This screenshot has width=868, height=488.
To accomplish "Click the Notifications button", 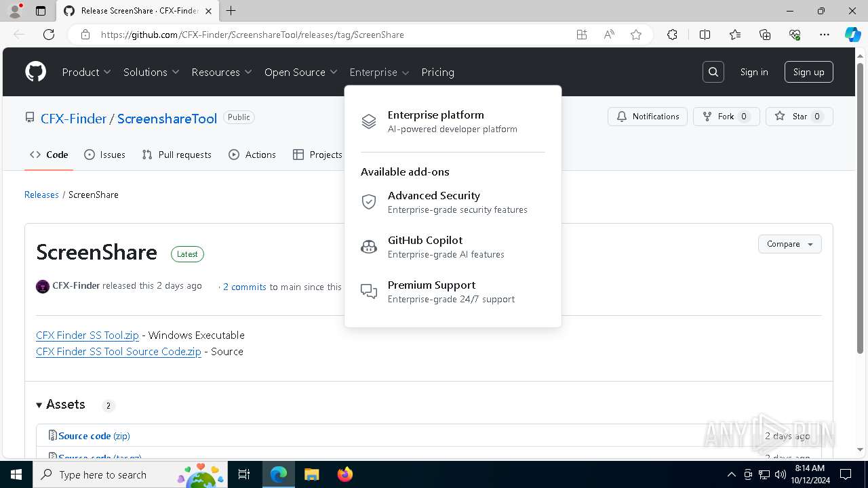I will pos(648,117).
